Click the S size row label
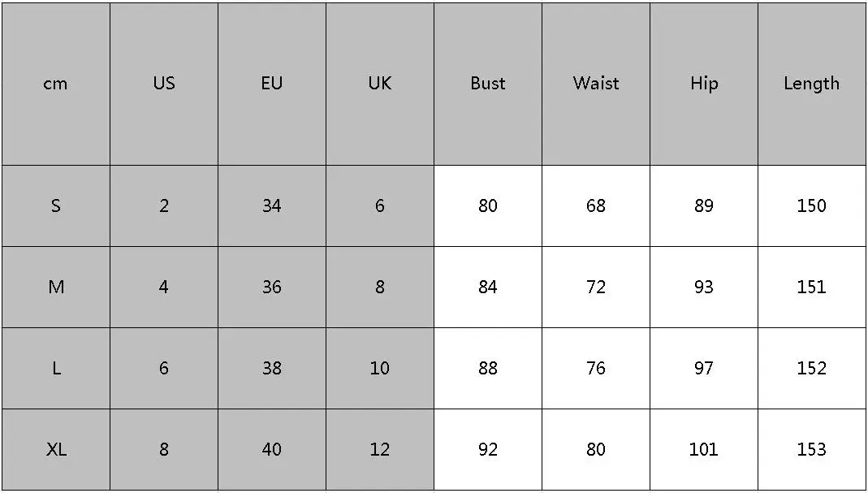Screen dimensions: 868x493 coord(56,206)
